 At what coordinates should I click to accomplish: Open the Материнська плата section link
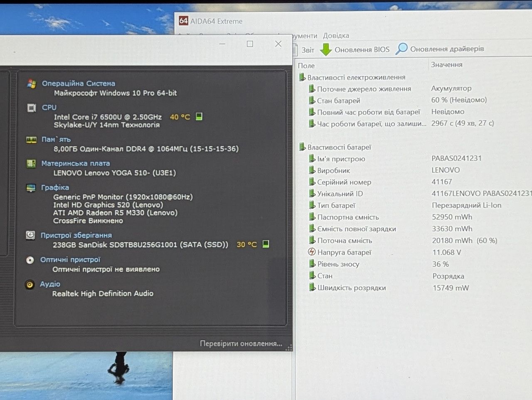(76, 163)
